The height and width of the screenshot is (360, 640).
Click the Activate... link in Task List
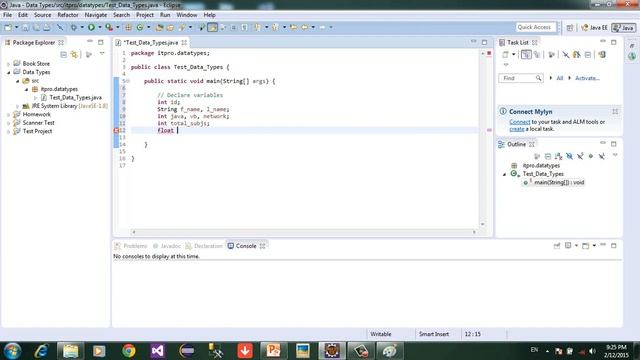[x=587, y=78]
